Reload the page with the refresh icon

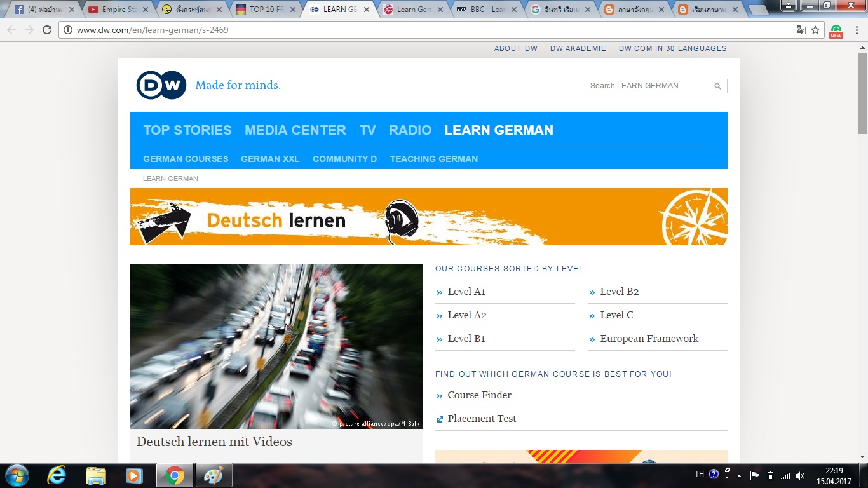click(47, 30)
